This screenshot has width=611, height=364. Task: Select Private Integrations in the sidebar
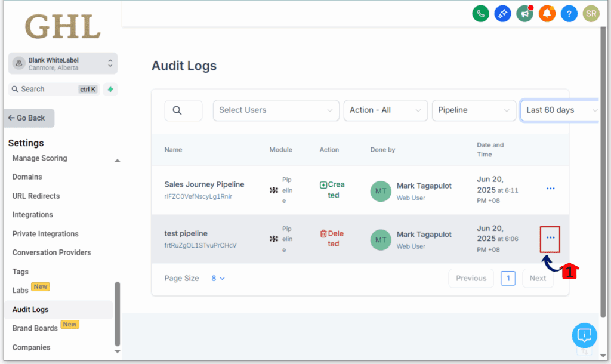click(45, 234)
